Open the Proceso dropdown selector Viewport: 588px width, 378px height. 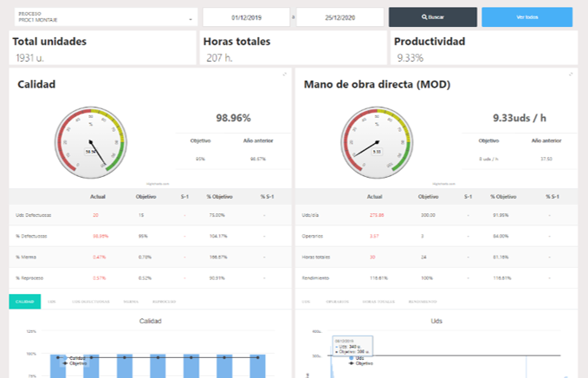tap(103, 17)
